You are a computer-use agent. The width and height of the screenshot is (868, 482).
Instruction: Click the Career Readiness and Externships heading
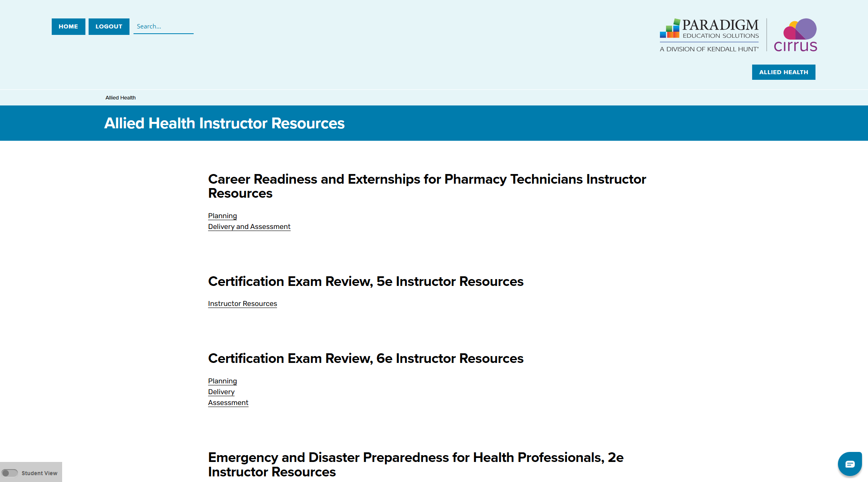click(427, 186)
